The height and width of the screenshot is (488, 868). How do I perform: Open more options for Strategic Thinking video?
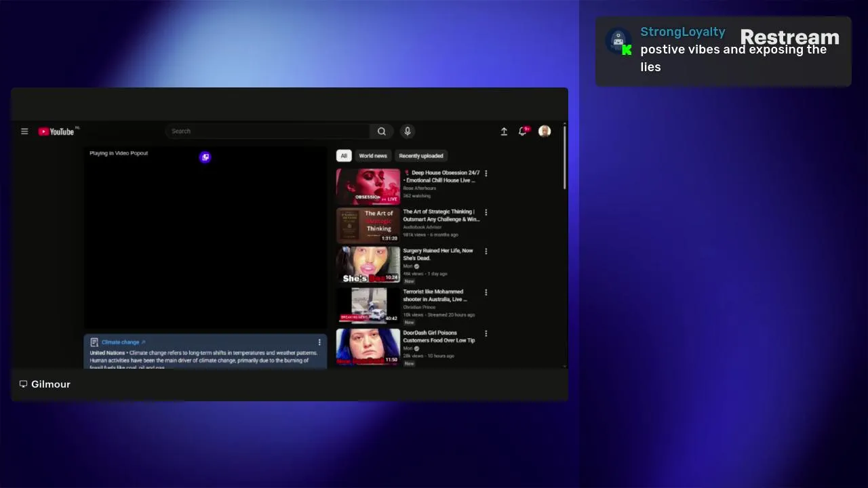click(x=486, y=213)
